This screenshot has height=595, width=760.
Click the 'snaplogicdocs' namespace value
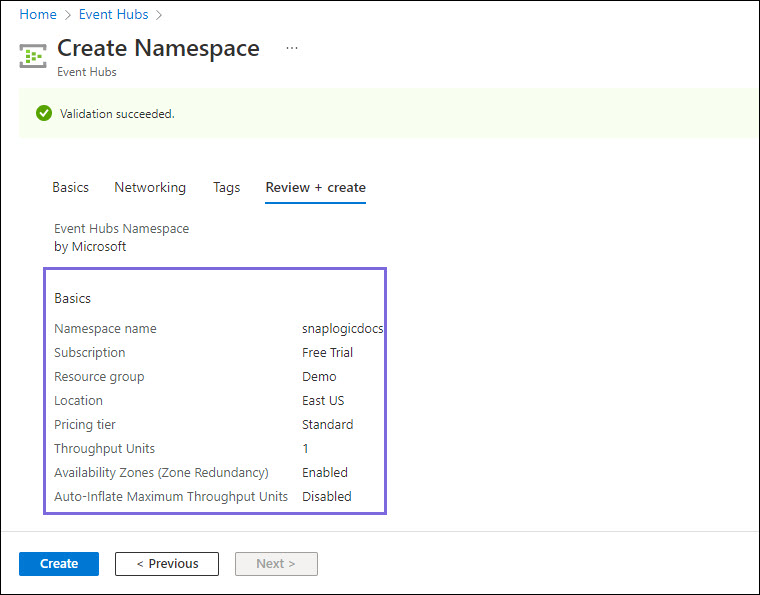coord(343,329)
